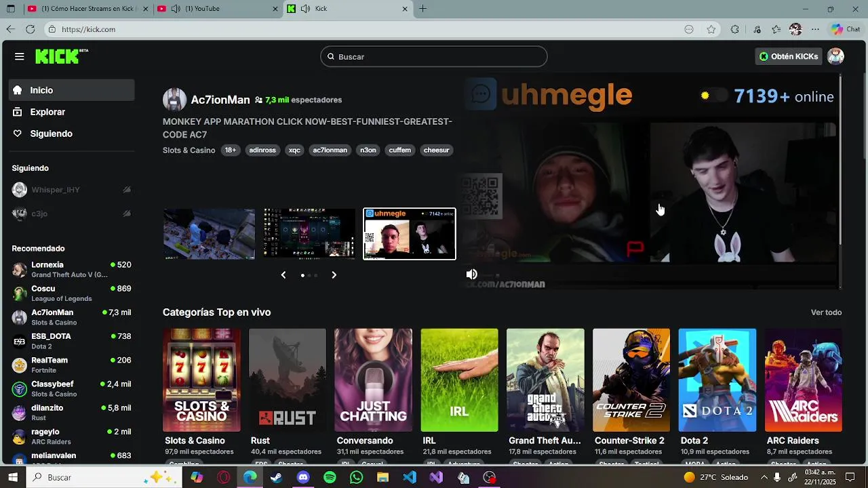Toggle notification bell for Whisper_IHY
Screen dimensions: 868x488
coord(126,190)
